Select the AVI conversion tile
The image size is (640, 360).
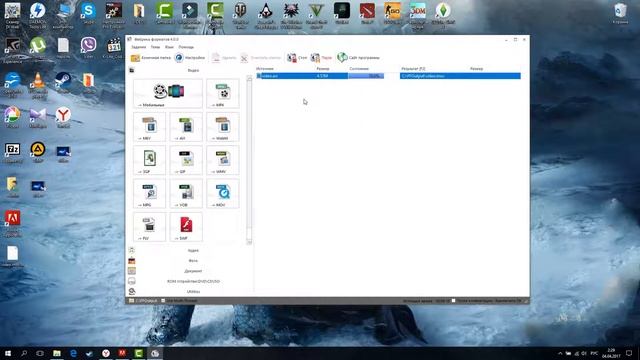coord(186,127)
